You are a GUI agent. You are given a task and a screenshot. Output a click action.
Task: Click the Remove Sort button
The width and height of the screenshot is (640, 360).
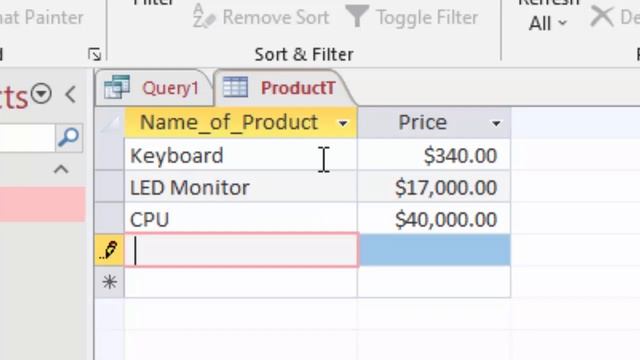(x=261, y=17)
